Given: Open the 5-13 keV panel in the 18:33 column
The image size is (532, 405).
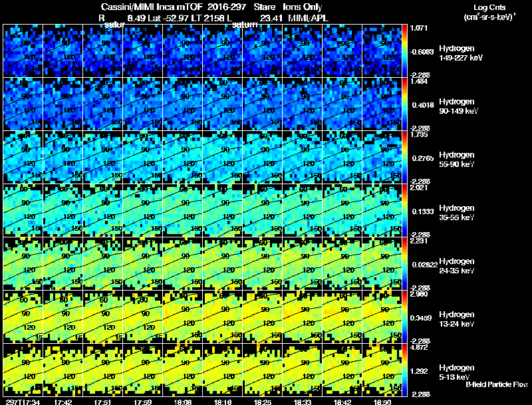Looking at the screenshot, I should (303, 370).
